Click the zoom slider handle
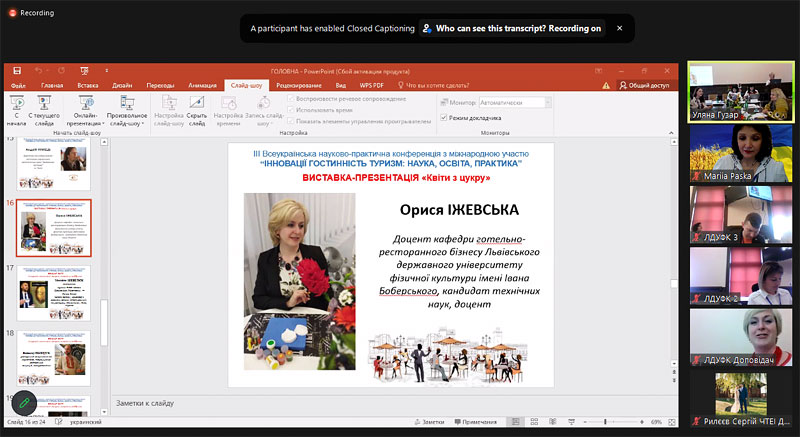800x437 pixels. pyautogui.click(x=605, y=422)
